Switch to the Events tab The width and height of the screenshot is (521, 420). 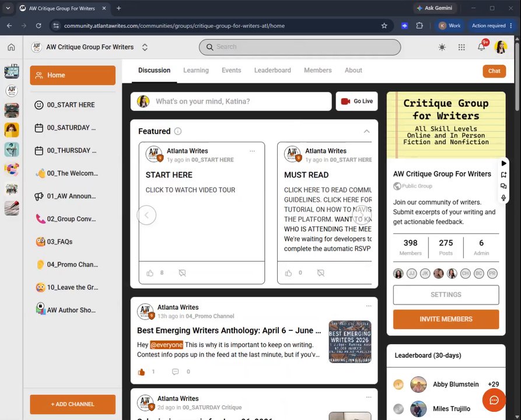(231, 71)
